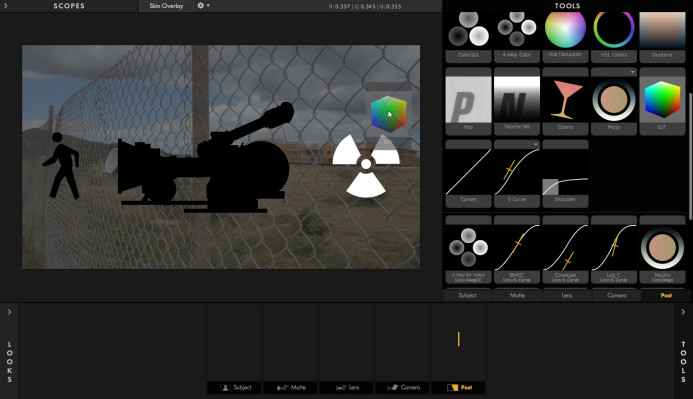Click the Tools panel vertical scrollbar

[x=690, y=156]
